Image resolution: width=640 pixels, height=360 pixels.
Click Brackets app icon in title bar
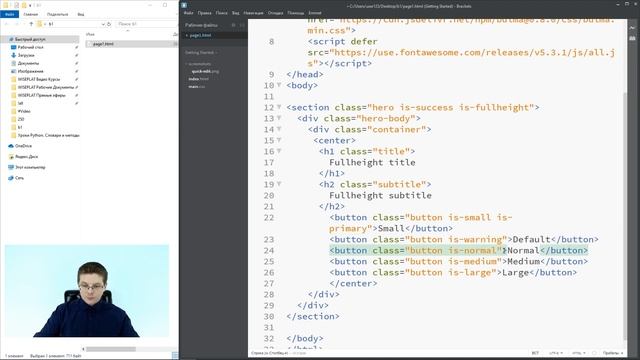tap(184, 5)
